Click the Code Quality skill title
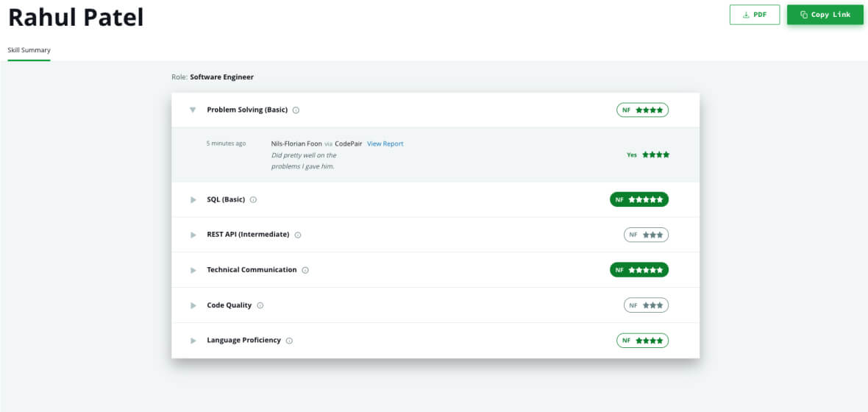 click(230, 305)
